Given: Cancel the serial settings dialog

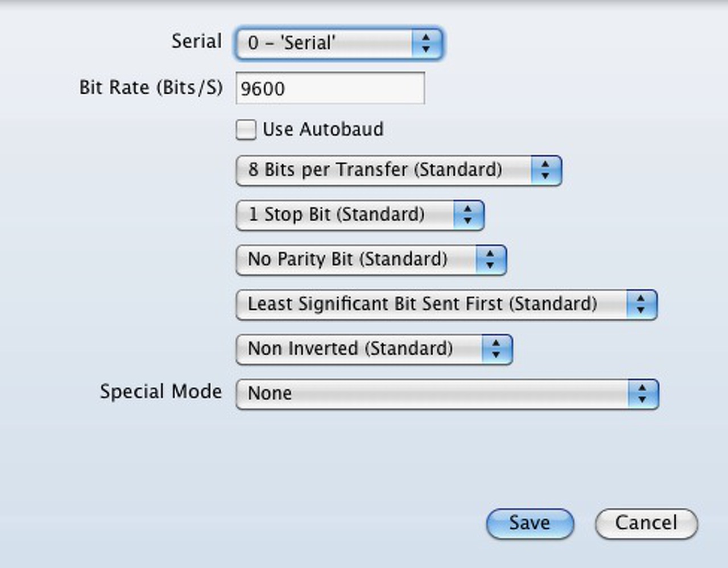Looking at the screenshot, I should tap(646, 523).
